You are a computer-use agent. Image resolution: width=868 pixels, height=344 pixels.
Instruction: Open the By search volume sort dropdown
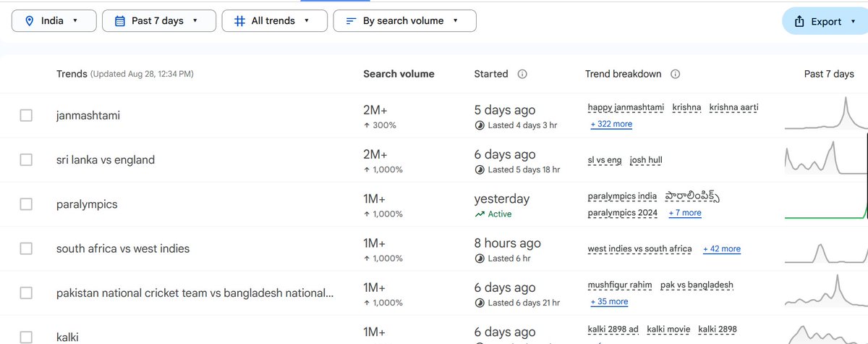pyautogui.click(x=404, y=21)
